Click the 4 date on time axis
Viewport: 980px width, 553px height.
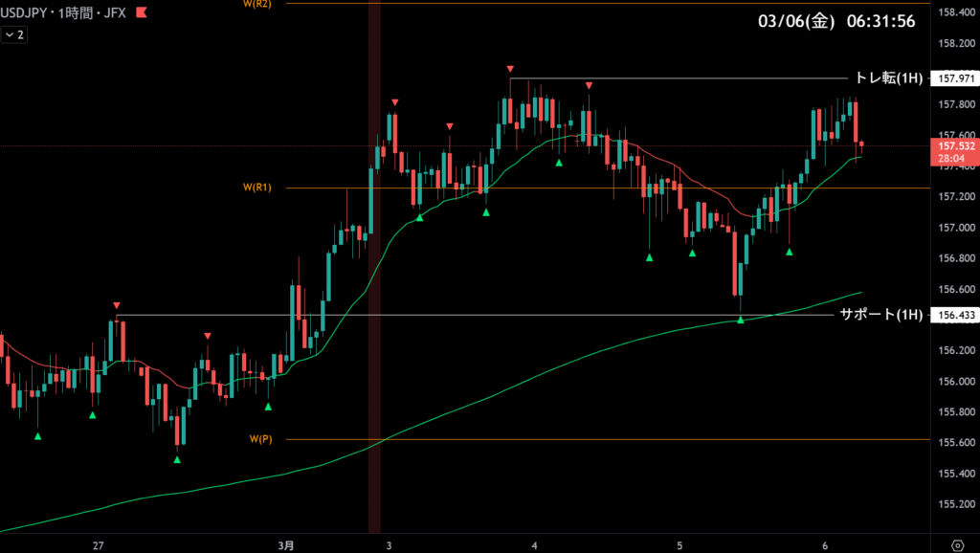[x=534, y=544]
